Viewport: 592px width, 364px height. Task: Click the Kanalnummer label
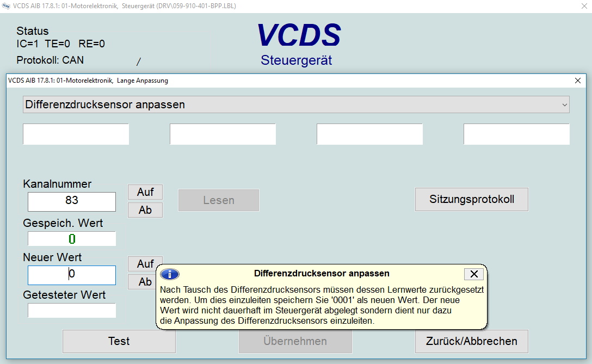pyautogui.click(x=57, y=184)
